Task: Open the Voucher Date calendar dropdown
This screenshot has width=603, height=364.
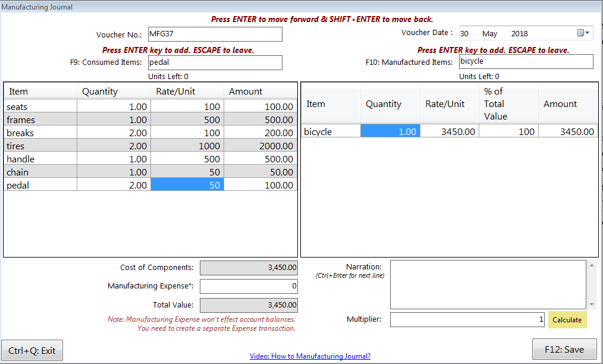Action: [x=583, y=33]
